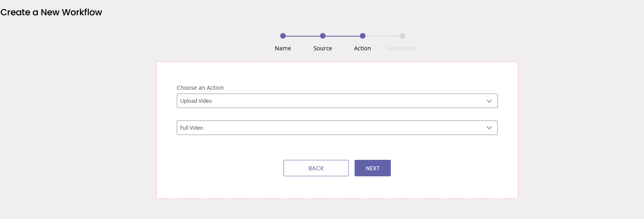
Task: Click the greyed Destination step circle
Action: [402, 36]
